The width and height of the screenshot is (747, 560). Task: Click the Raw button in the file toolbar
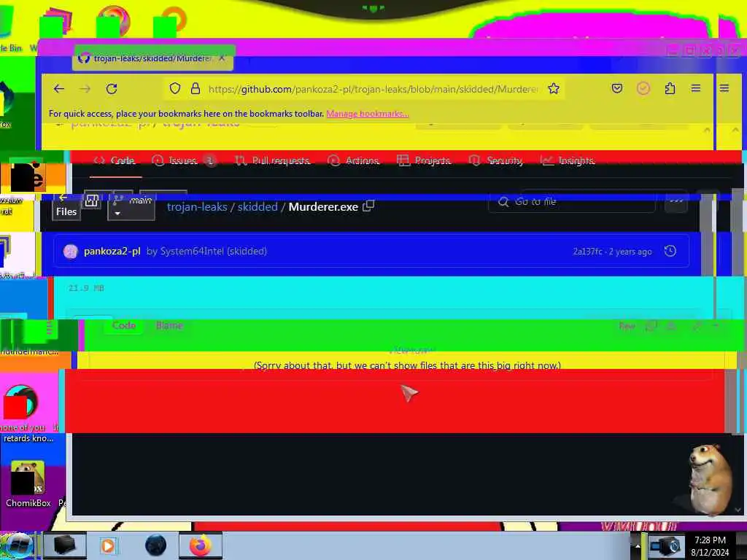coord(627,326)
